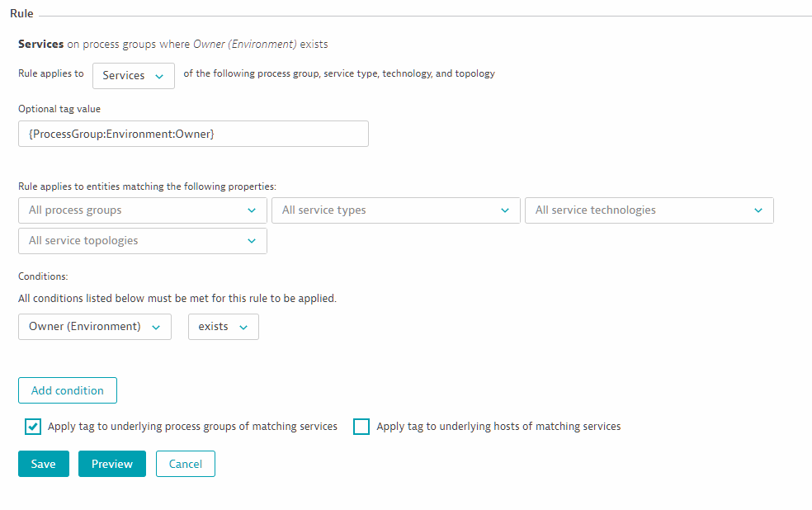Open the Owner (Environment) condition dropdown

[95, 327]
